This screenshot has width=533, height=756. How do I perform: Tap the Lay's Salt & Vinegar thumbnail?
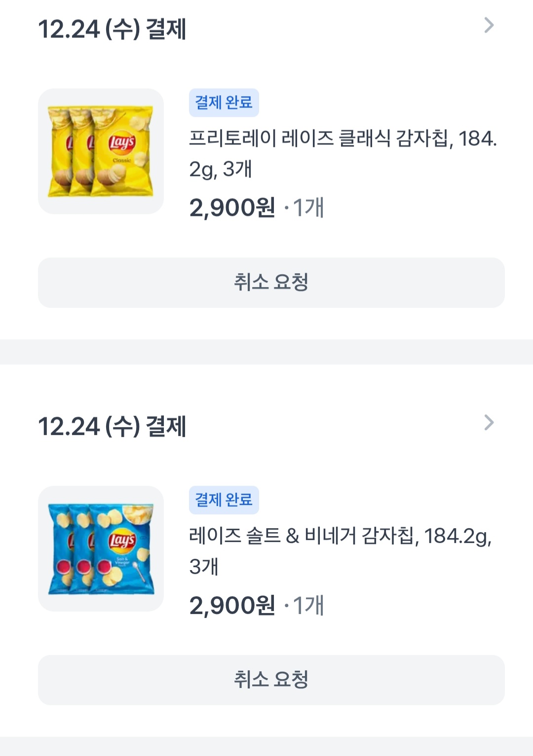[101, 549]
